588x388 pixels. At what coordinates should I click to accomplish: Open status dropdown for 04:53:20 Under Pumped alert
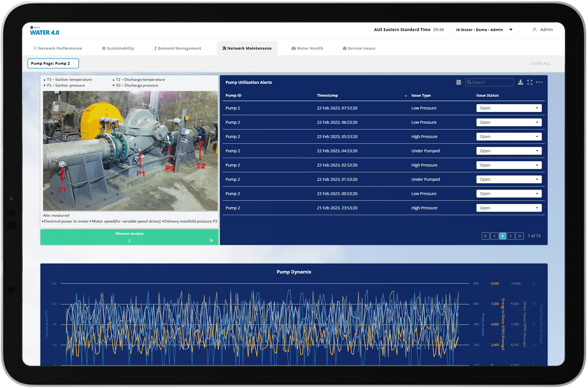point(509,151)
